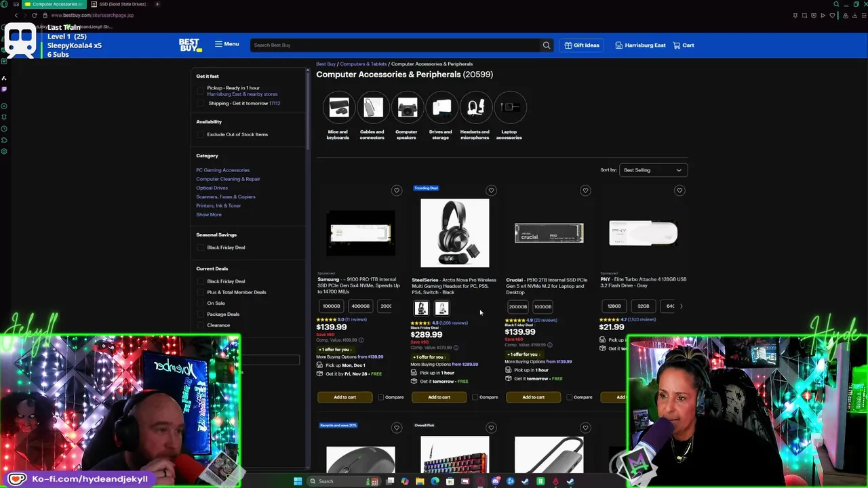Screen dimensions: 868x488
Task: Open Optical Drives category
Action: pyautogui.click(x=212, y=188)
